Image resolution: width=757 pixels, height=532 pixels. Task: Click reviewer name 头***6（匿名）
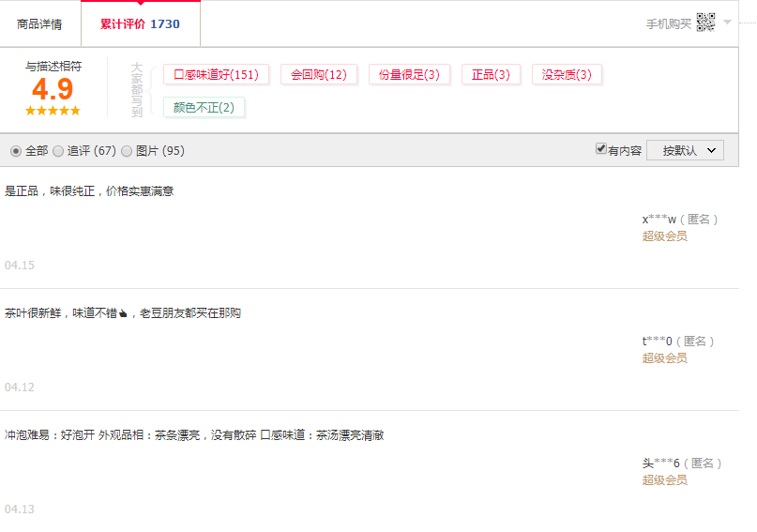click(682, 464)
